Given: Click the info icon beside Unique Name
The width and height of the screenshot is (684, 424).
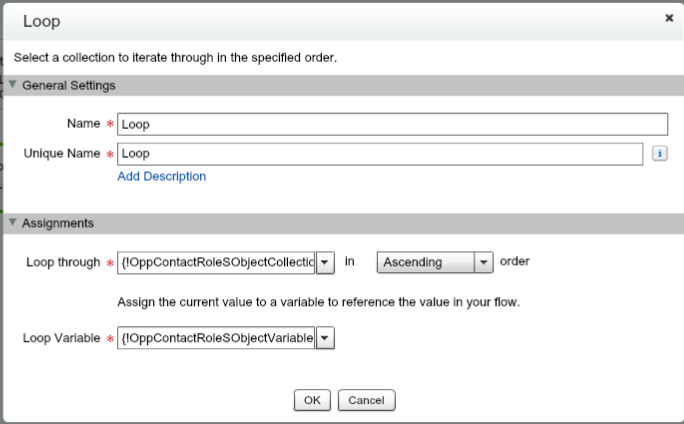Looking at the screenshot, I should [x=659, y=154].
